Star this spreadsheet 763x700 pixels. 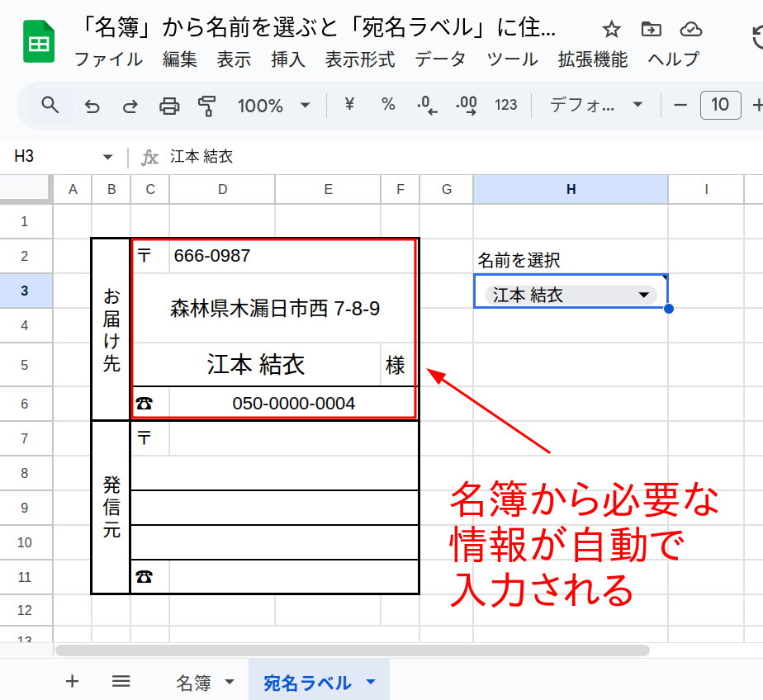(x=610, y=27)
